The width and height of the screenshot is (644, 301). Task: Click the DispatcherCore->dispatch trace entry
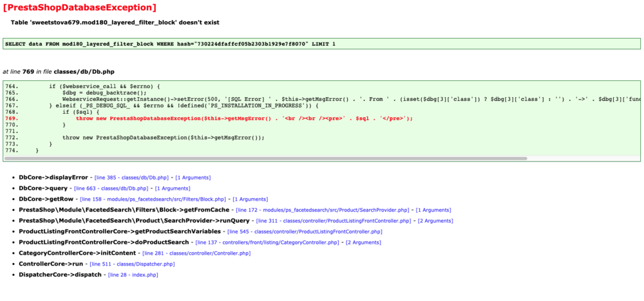pyautogui.click(x=60, y=275)
